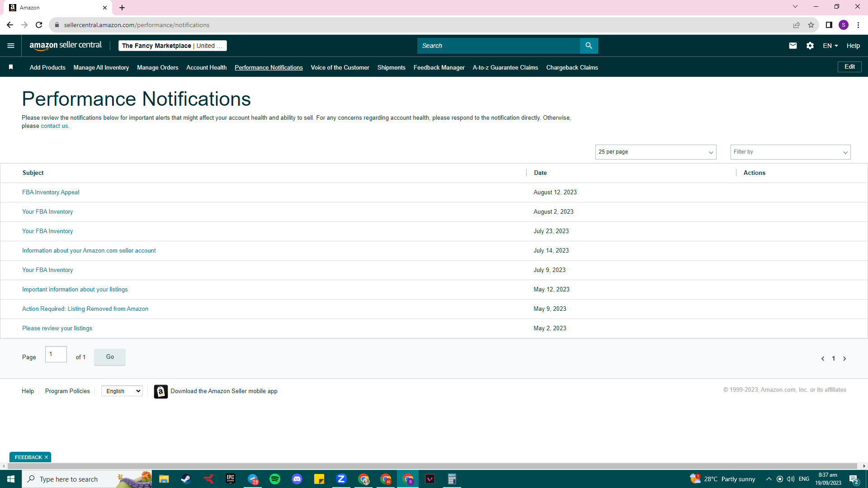The width and height of the screenshot is (868, 488).
Task: Open Important information about your listings
Action: click(x=75, y=290)
